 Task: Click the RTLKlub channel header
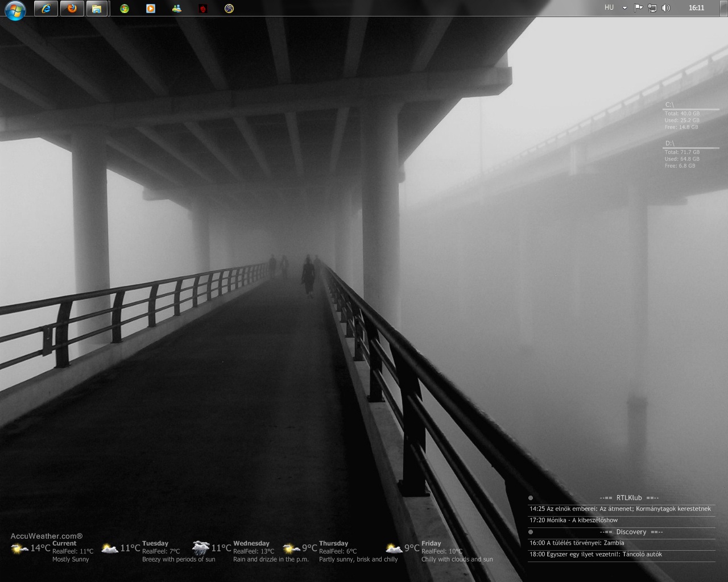(x=629, y=498)
